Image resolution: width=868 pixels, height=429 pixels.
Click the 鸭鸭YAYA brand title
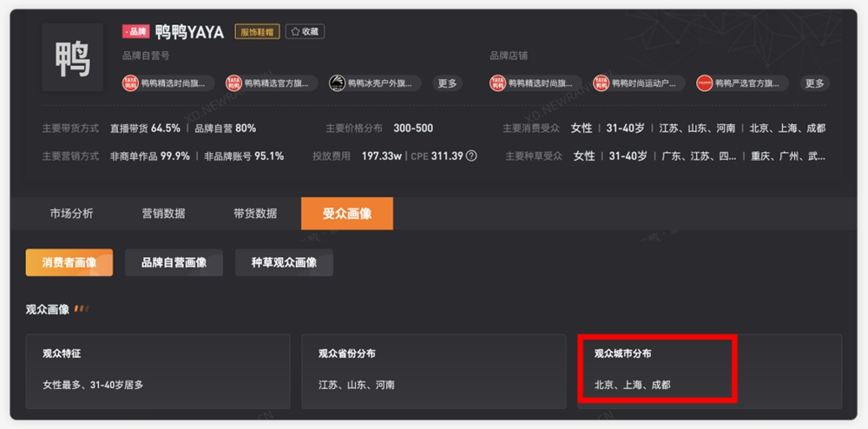(189, 32)
